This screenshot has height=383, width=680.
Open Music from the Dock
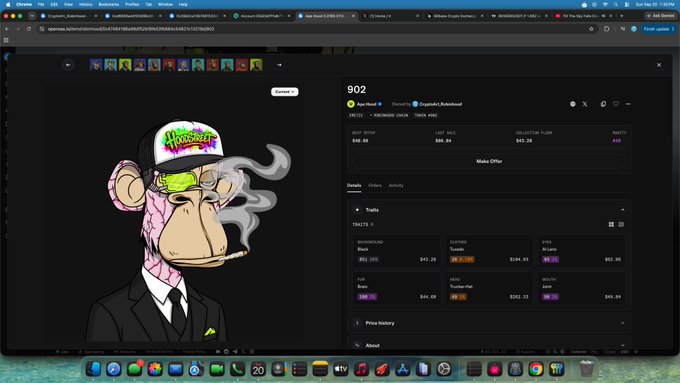pyautogui.click(x=361, y=369)
